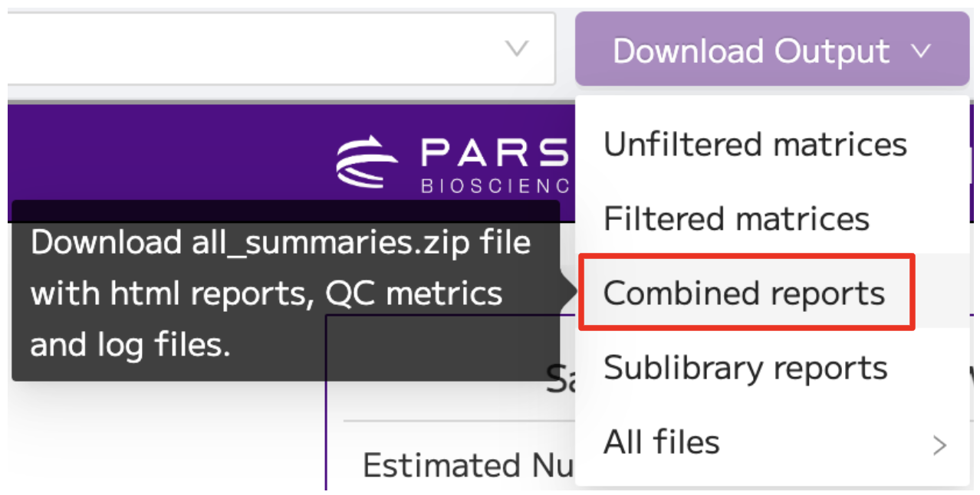This screenshot has width=980, height=495.
Task: Click the BIOSCIENC subtitle under the logo
Action: pyautogui.click(x=495, y=186)
